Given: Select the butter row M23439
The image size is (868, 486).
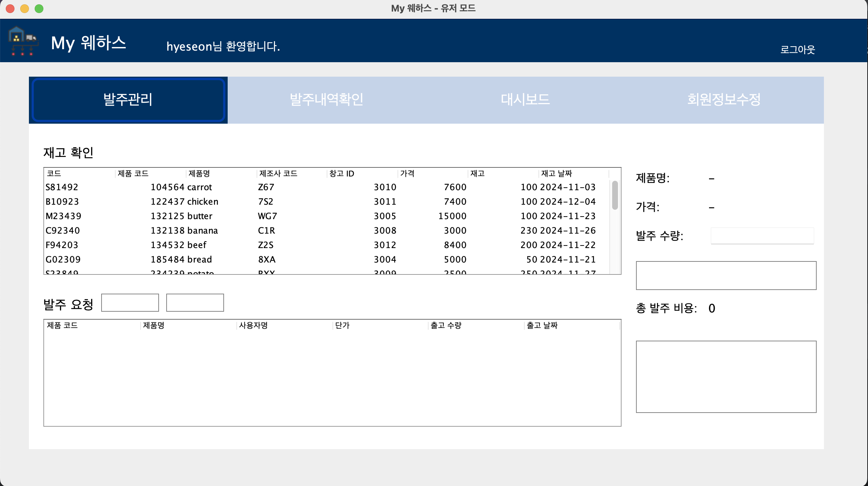Looking at the screenshot, I should pyautogui.click(x=327, y=216).
